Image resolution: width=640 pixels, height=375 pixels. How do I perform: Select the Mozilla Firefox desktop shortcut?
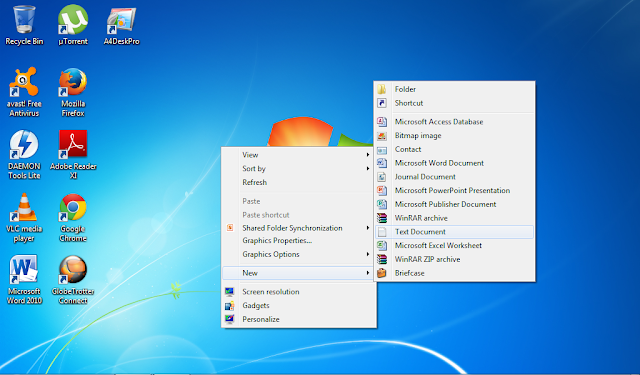tap(73, 92)
